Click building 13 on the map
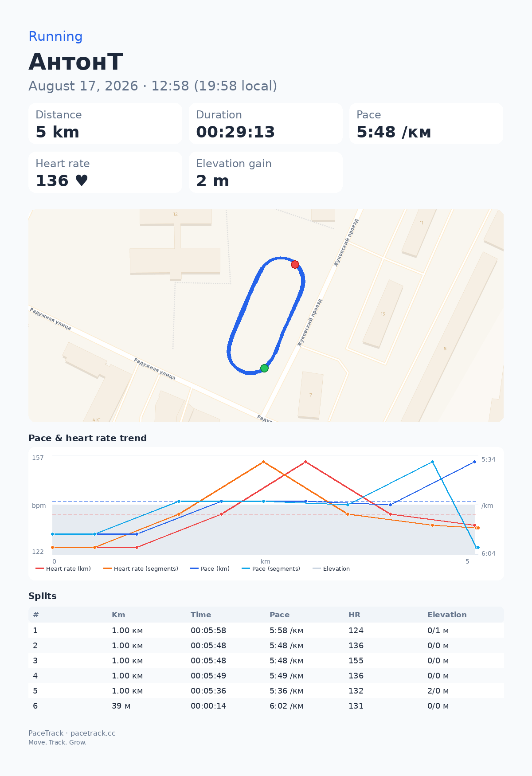Image resolution: width=532 pixels, height=776 pixels. (x=383, y=314)
